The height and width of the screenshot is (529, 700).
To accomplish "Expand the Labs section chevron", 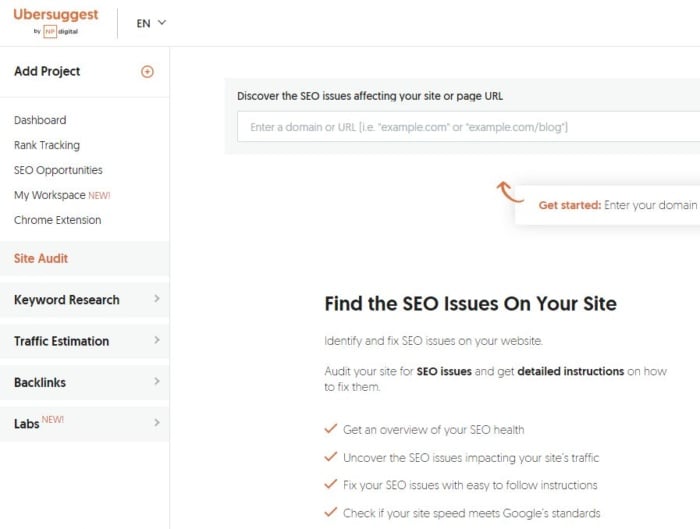I will pyautogui.click(x=157, y=422).
